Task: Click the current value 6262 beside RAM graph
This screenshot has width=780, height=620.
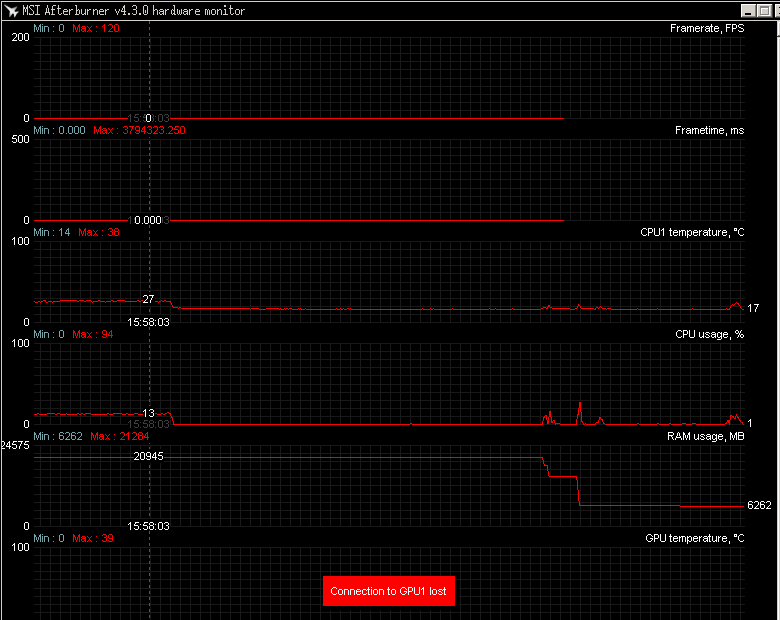Action: click(x=759, y=506)
